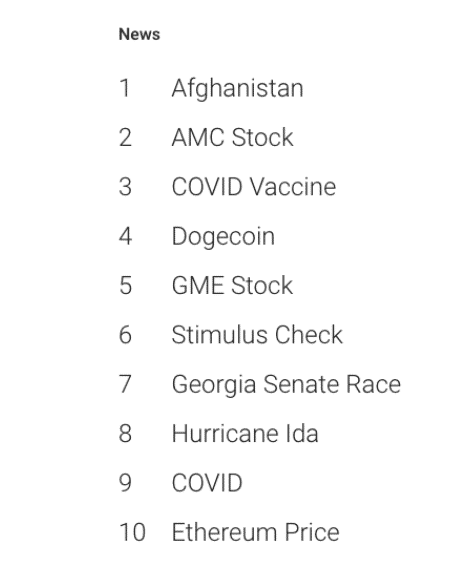Click rank number 2 beside AMC Stock
Screen dimensions: 475x561
pos(125,137)
